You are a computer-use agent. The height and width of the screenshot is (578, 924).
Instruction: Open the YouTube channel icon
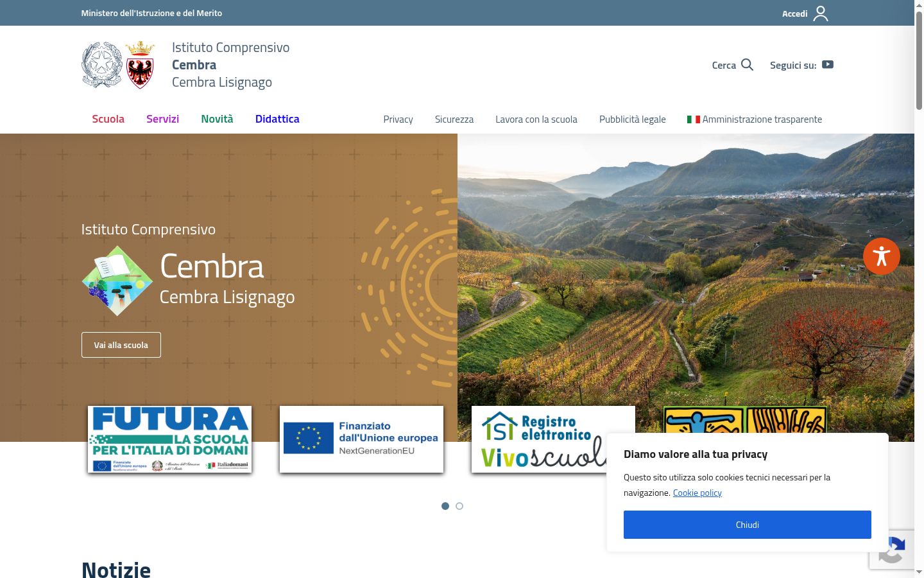(x=828, y=64)
